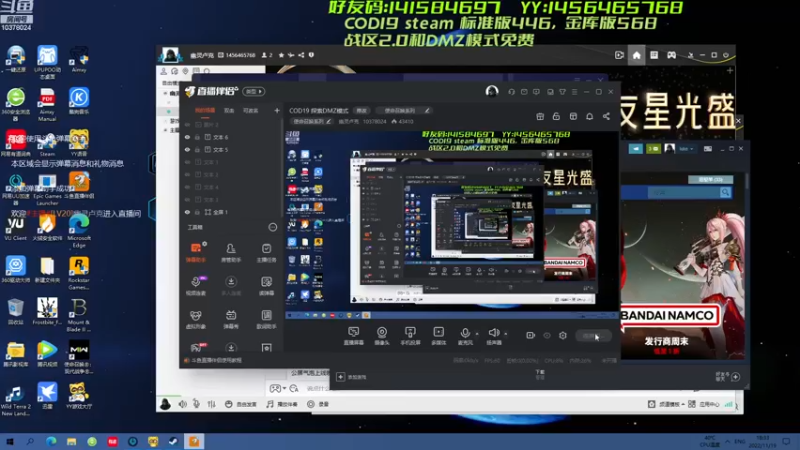This screenshot has width=800, height=450.
Task: Select the third scene tab
Action: 250,110
